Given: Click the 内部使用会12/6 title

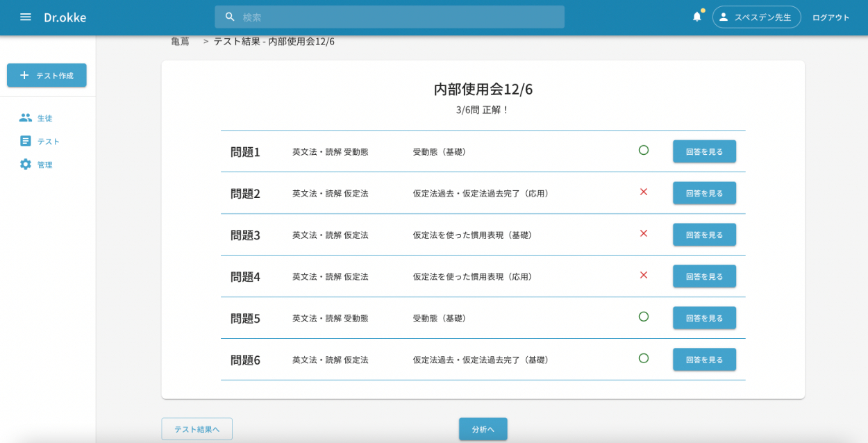Looking at the screenshot, I should (x=483, y=89).
